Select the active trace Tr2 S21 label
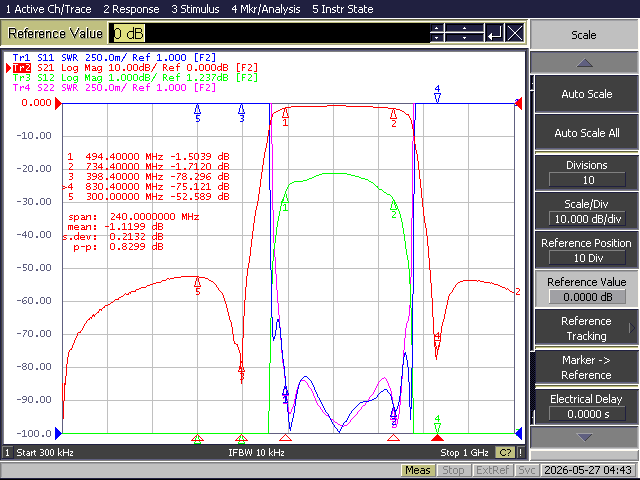The height and width of the screenshot is (480, 640). pyautogui.click(x=135, y=68)
